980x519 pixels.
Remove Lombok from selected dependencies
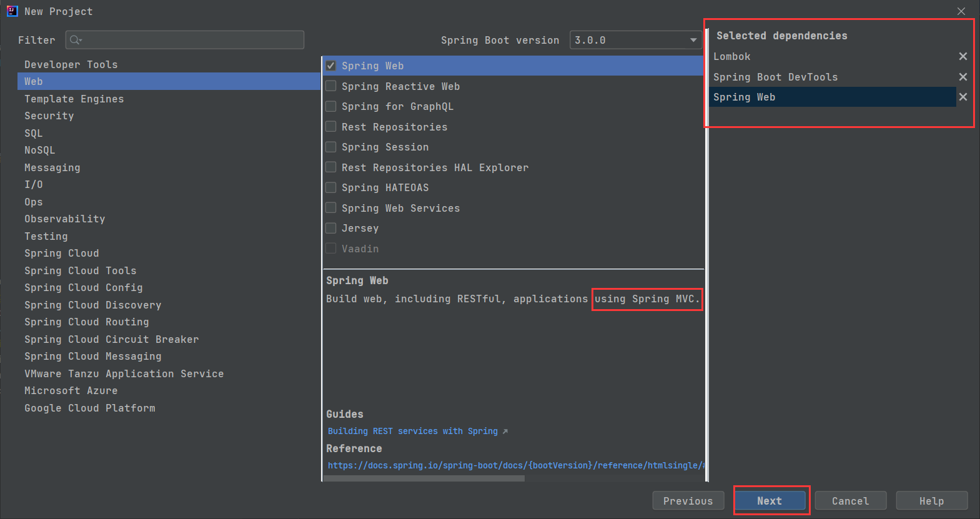tap(963, 56)
